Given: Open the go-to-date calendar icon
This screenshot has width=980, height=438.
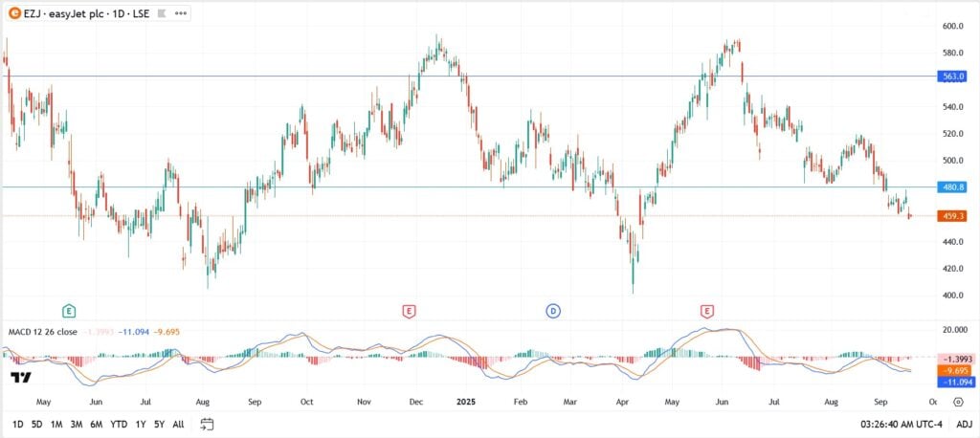Looking at the screenshot, I should coord(207,425).
